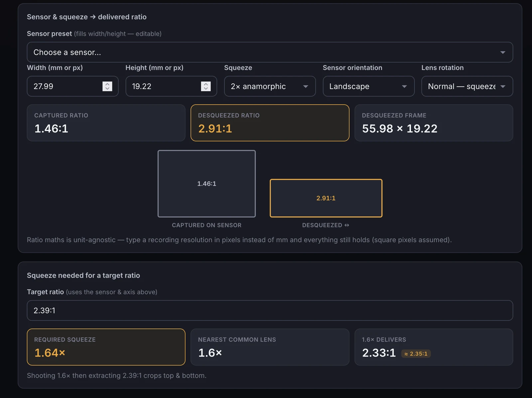Click the 'CAPTURED ON SENSOR' caption

tap(206, 225)
